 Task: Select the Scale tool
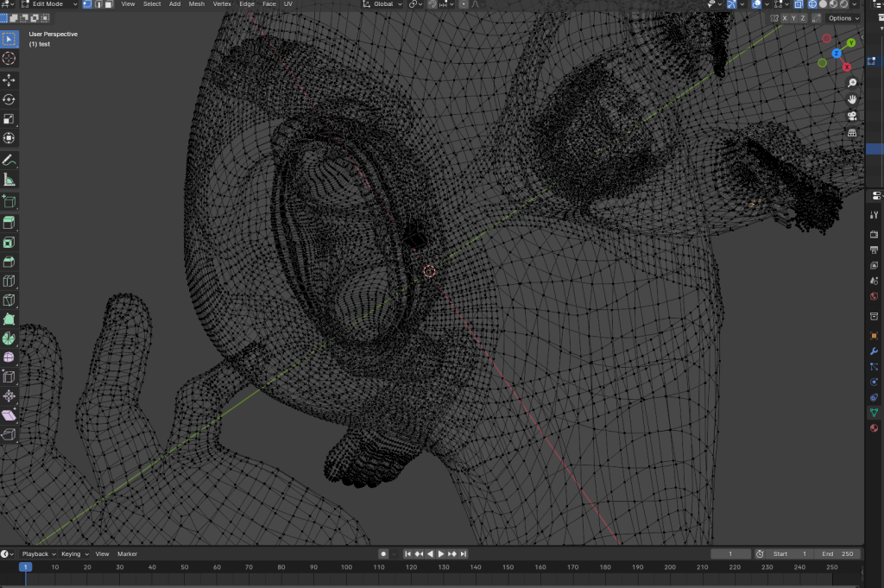9,119
